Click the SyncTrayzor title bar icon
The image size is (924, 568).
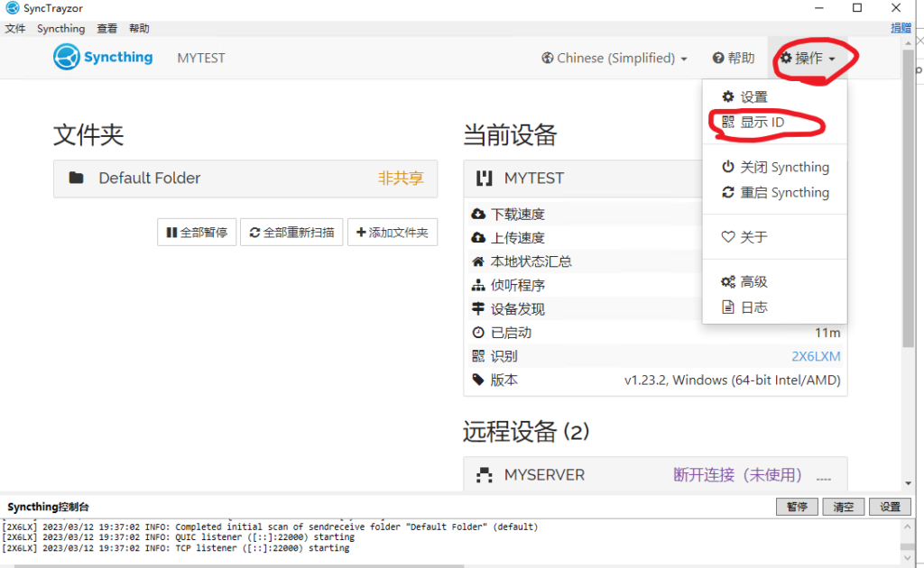[13, 7]
